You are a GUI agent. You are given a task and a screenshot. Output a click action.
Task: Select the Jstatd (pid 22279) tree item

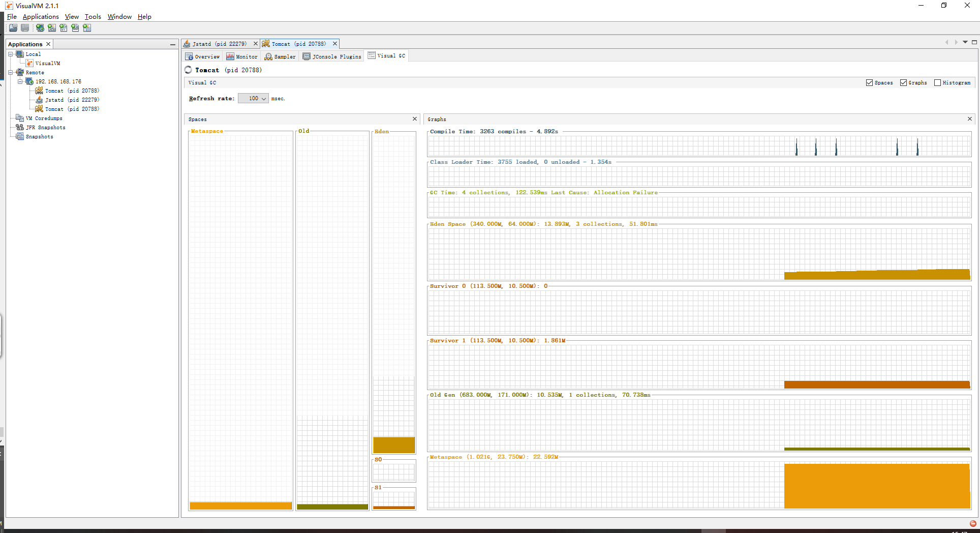(x=67, y=100)
